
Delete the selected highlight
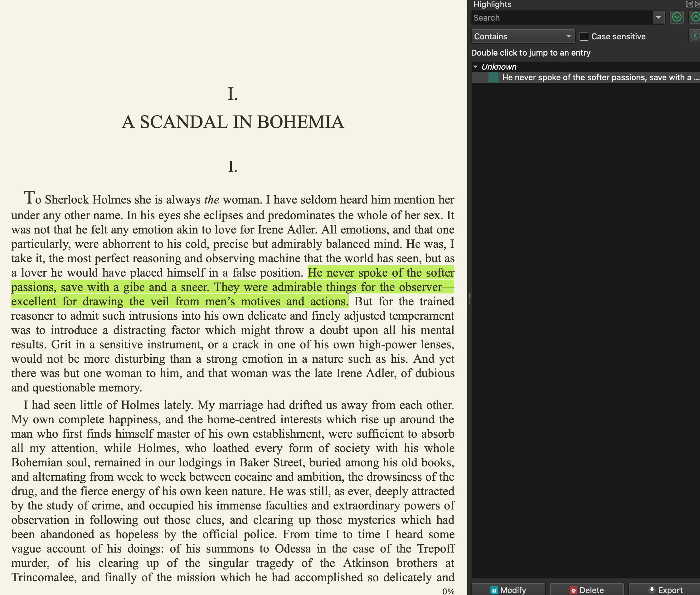coord(587,590)
